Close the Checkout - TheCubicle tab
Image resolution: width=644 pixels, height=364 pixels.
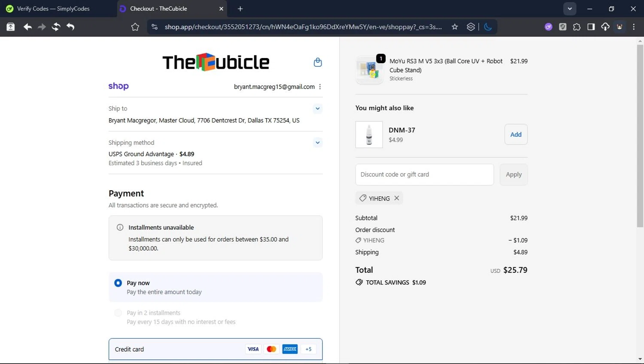pyautogui.click(x=221, y=9)
